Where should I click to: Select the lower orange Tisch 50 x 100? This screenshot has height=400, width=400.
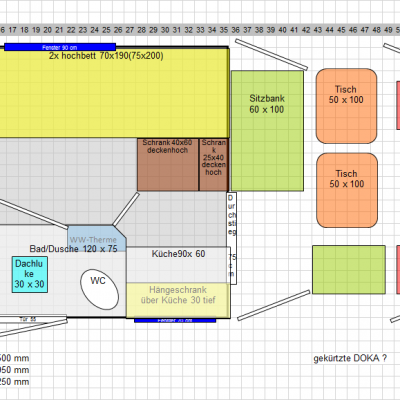pyautogui.click(x=347, y=190)
